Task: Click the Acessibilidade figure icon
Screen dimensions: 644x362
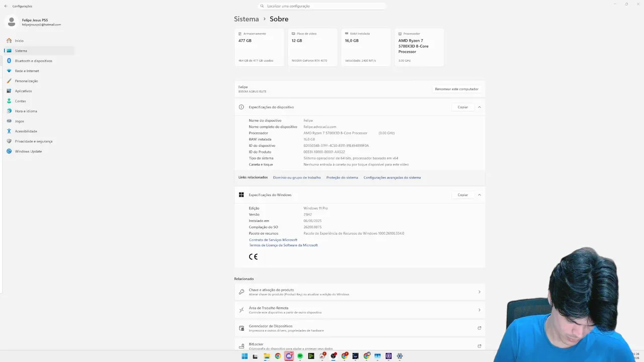Action: point(9,131)
